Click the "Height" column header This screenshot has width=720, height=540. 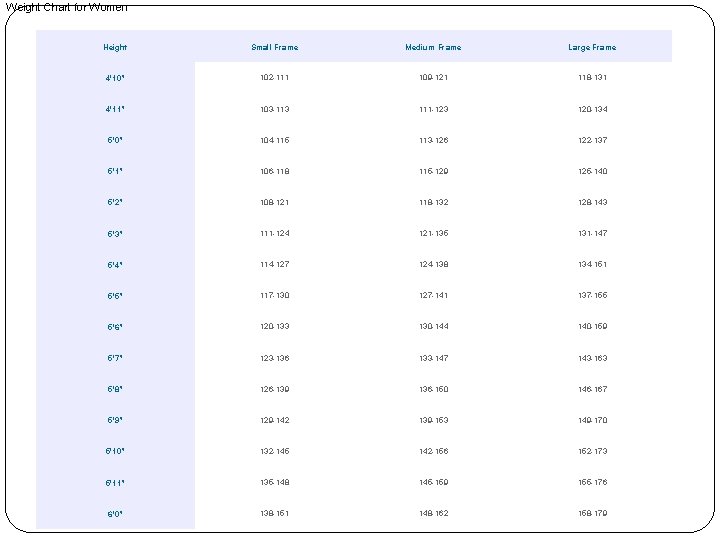(115, 47)
